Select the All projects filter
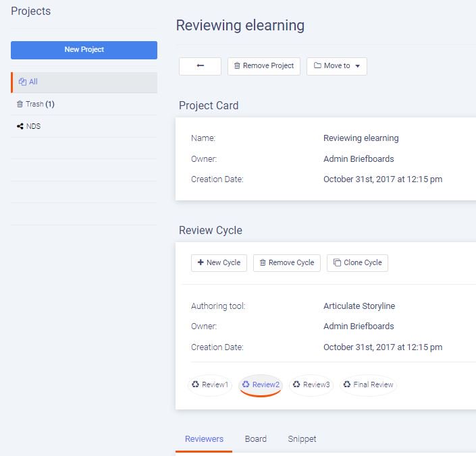This screenshot has width=476, height=456. point(84,82)
